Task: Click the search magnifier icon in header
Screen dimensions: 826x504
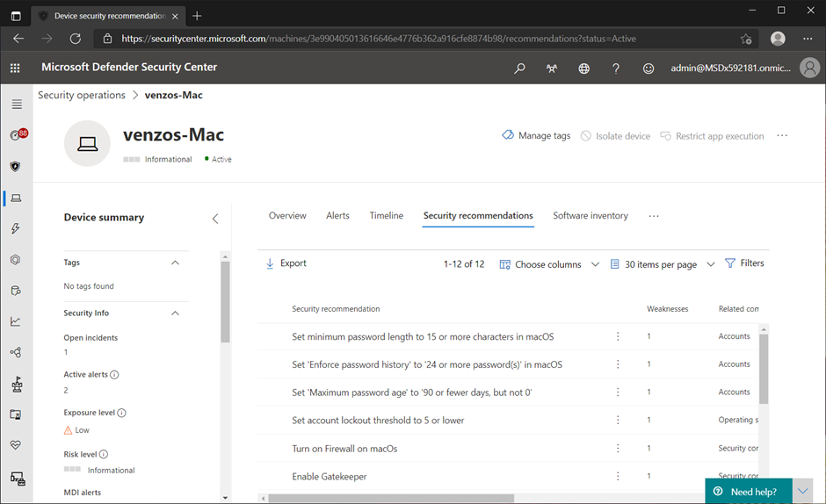Action: pyautogui.click(x=519, y=68)
